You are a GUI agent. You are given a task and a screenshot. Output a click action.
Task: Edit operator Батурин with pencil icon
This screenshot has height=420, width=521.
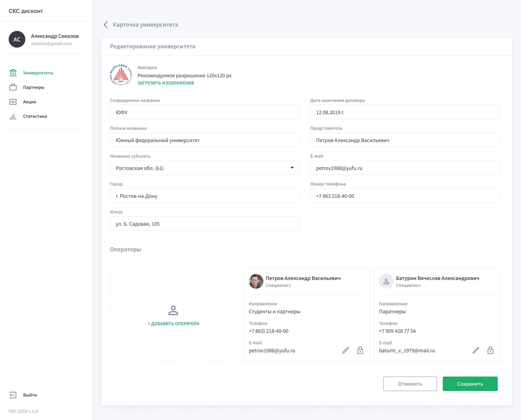click(476, 350)
